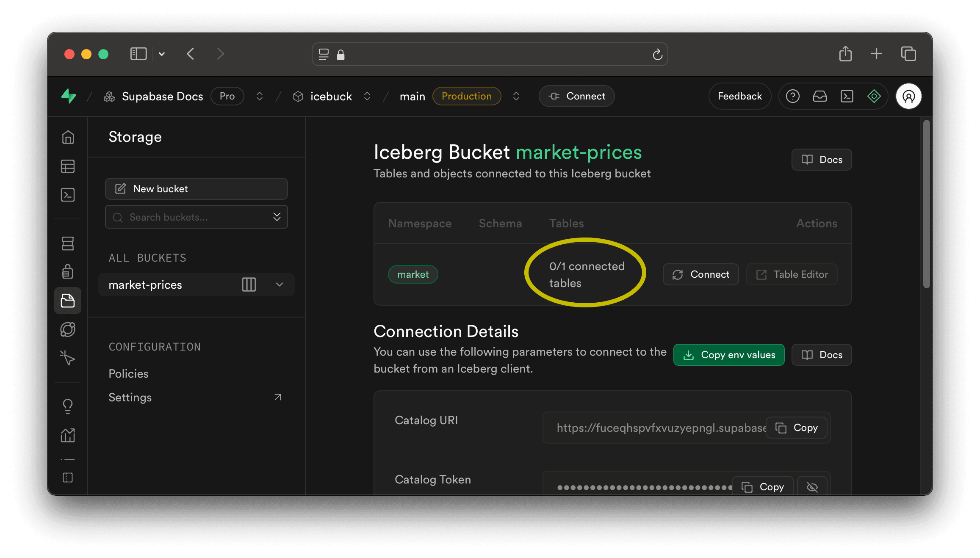The height and width of the screenshot is (558, 980).
Task: Click the page vertical scrollbar
Action: [927, 204]
